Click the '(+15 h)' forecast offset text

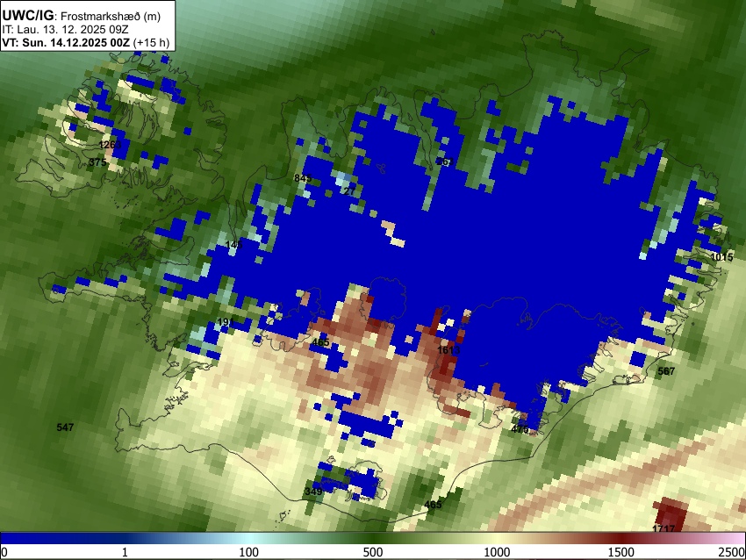point(151,42)
